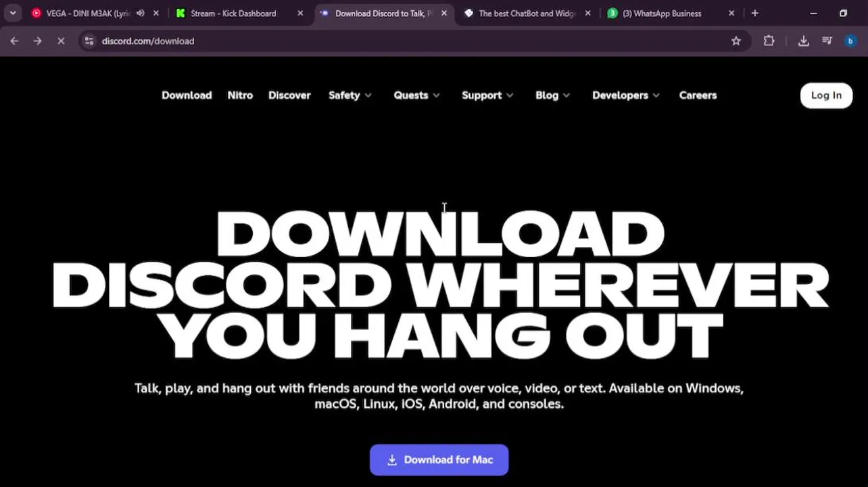Open the extensions puzzle icon
868x487 pixels.
(769, 41)
